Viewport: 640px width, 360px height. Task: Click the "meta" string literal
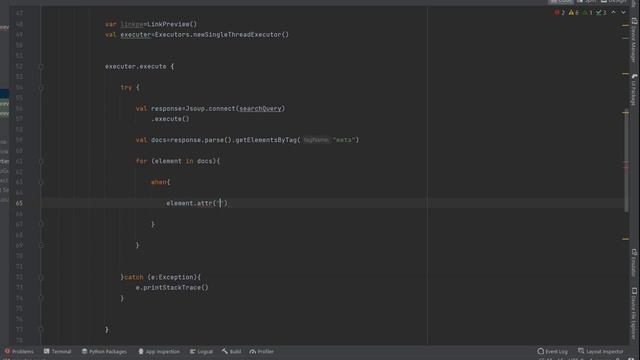(x=344, y=140)
